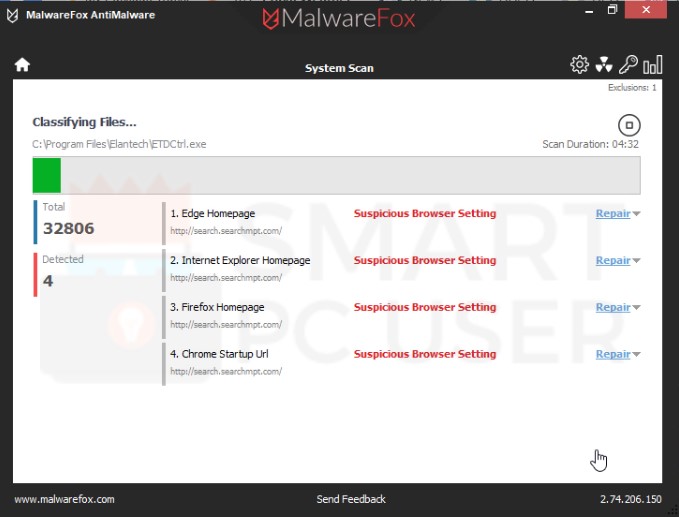679x517 pixels.
Task: Close the MalwareFox window
Action: point(646,10)
